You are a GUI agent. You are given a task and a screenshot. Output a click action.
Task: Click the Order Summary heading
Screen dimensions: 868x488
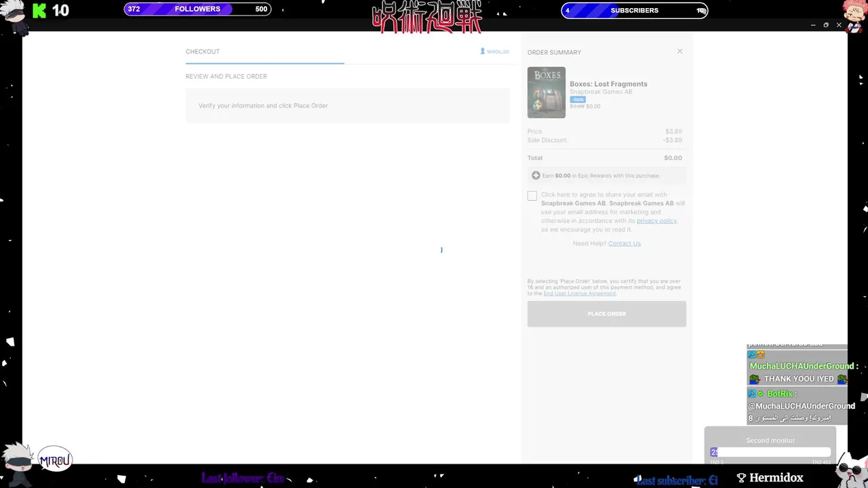click(x=554, y=52)
